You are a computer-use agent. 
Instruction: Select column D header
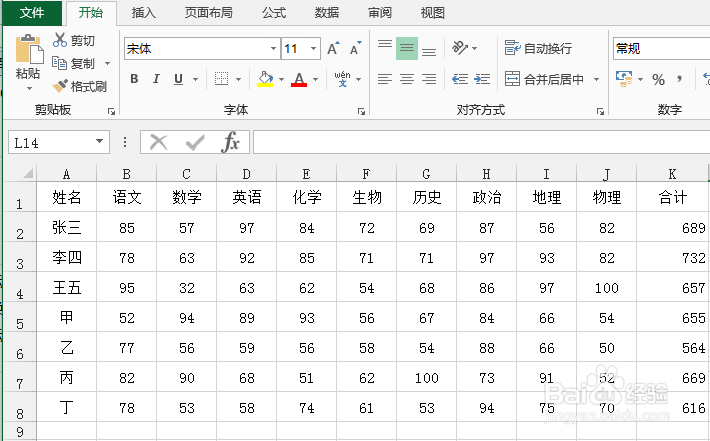[x=246, y=174]
